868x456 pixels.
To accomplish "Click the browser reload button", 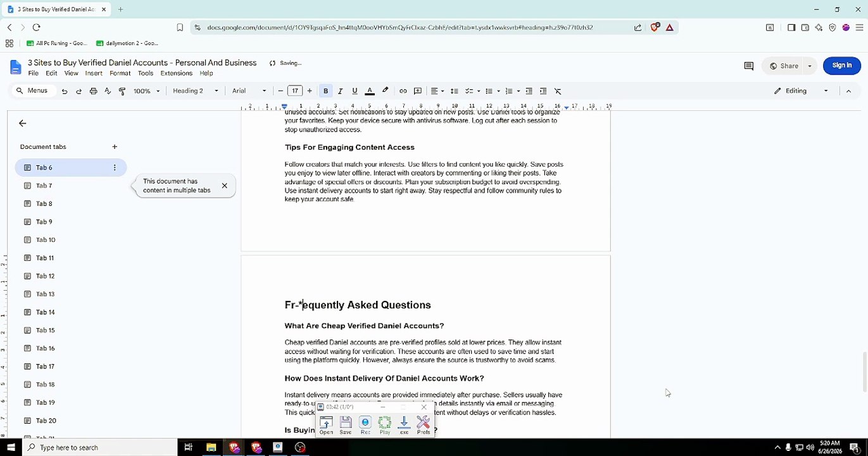I will [36, 27].
